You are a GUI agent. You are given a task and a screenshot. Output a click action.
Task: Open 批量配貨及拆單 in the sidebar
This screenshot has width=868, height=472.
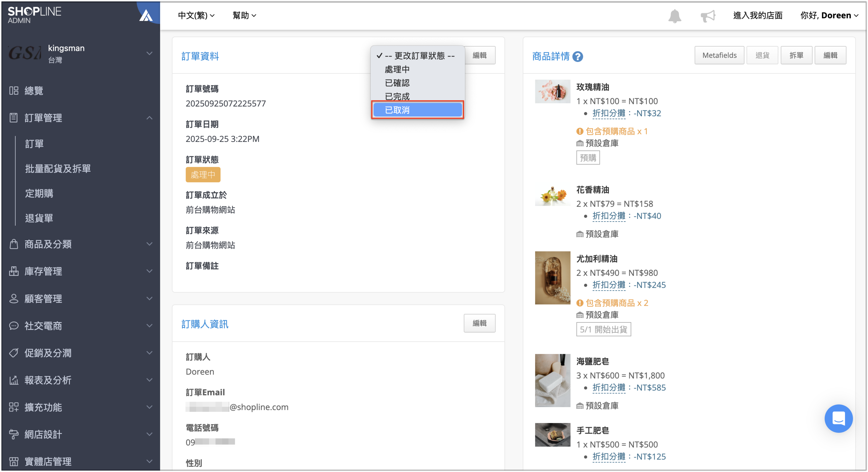[x=58, y=169]
